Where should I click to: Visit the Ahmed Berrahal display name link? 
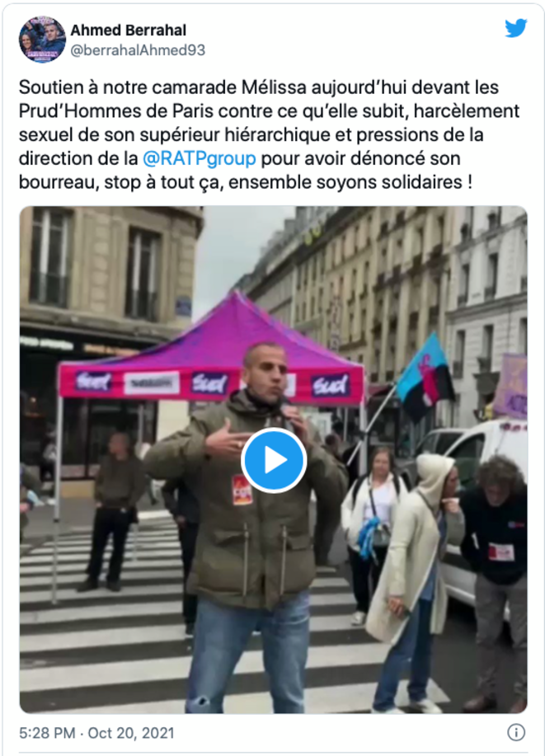129,31
